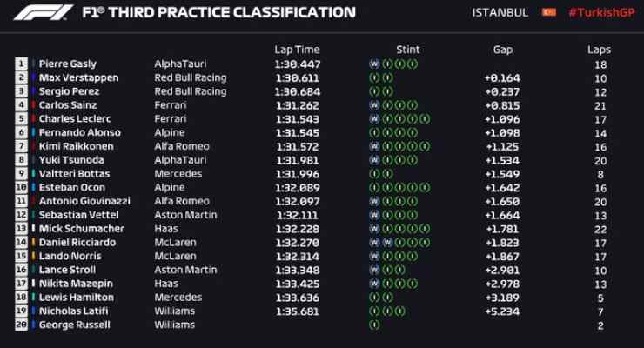Click the single tyre icon in George Russell's row

tap(374, 325)
